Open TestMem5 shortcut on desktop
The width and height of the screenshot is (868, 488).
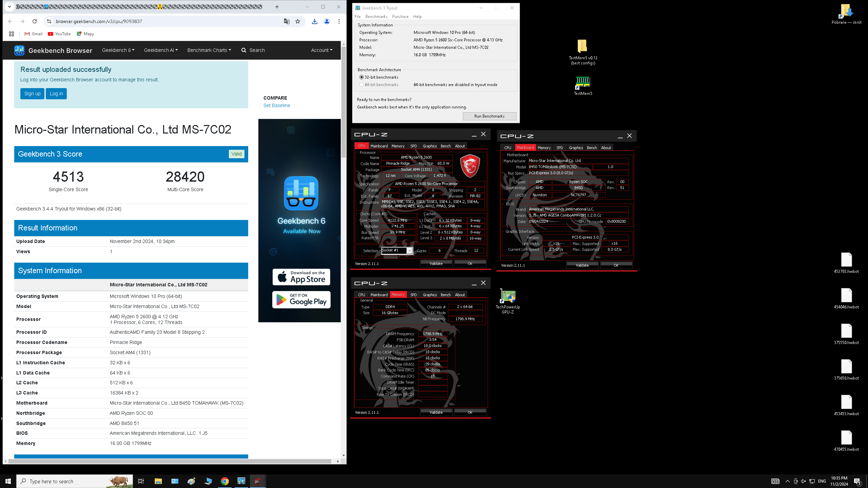tap(583, 86)
